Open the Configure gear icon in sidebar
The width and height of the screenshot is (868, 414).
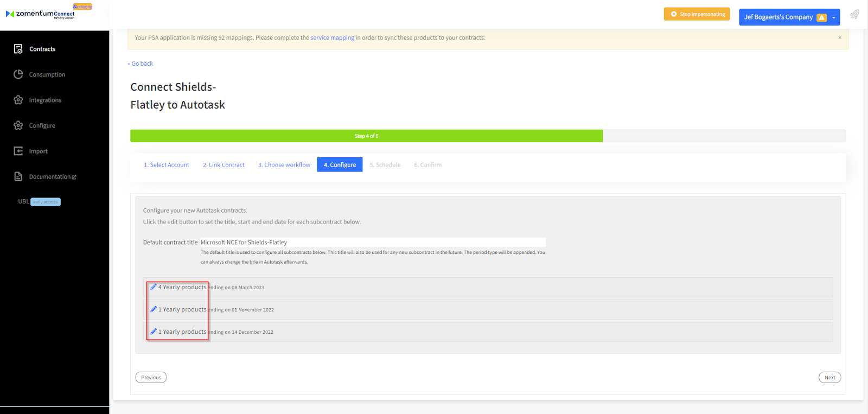18,125
